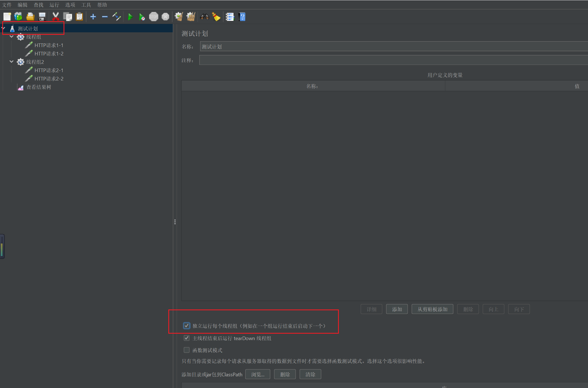Collapse the 线程组 tree node

click(x=11, y=37)
